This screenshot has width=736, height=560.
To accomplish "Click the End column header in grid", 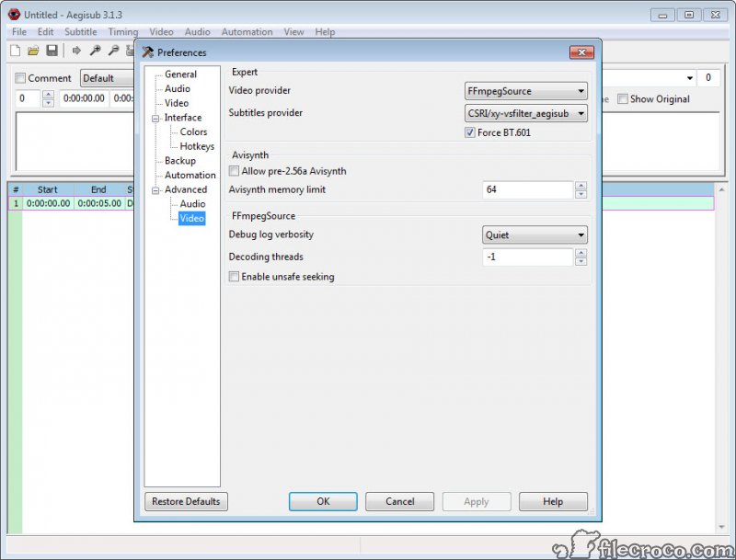I will (98, 189).
